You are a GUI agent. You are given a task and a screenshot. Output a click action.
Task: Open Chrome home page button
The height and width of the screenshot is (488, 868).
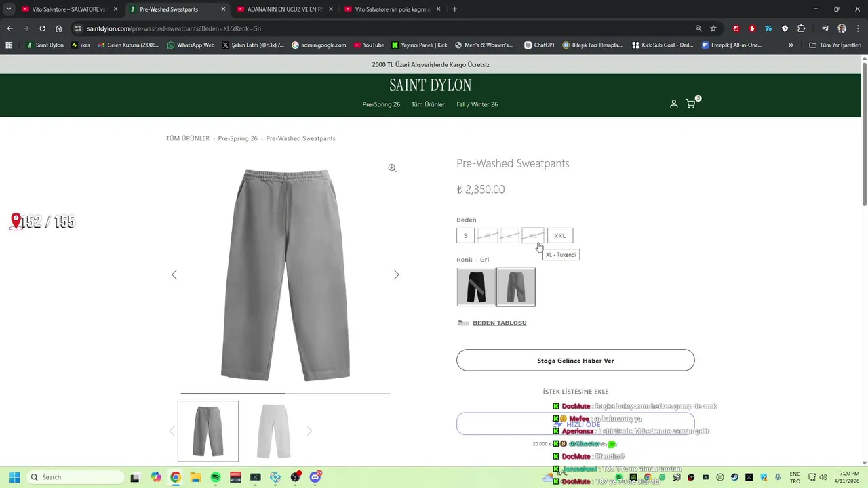pyautogui.click(x=59, y=28)
